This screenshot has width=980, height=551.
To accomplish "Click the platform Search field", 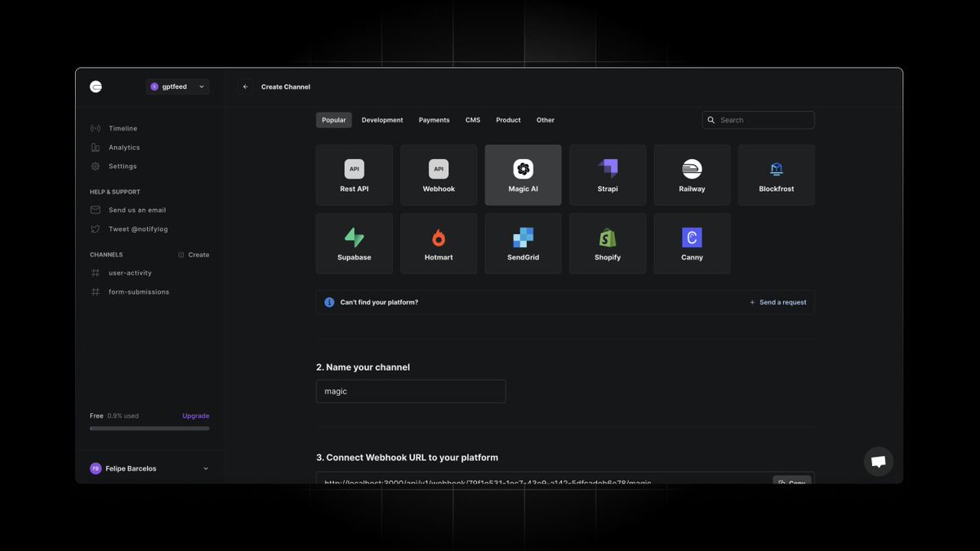I will tap(759, 120).
